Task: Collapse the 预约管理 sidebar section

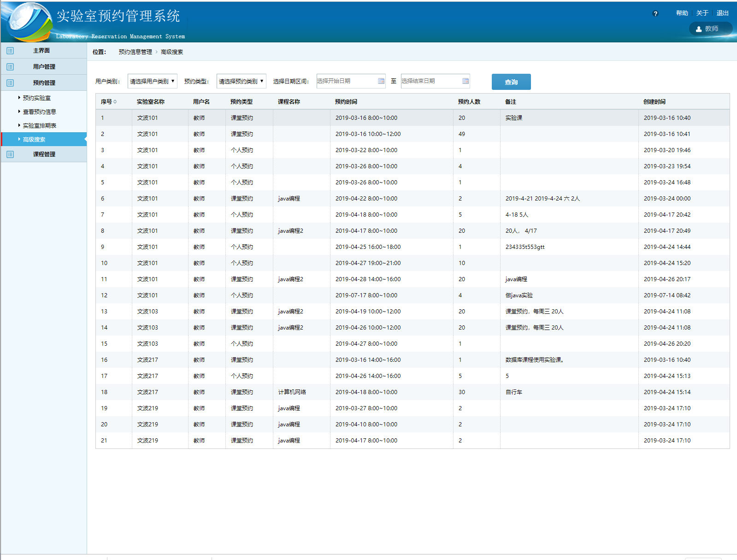Action: click(44, 83)
